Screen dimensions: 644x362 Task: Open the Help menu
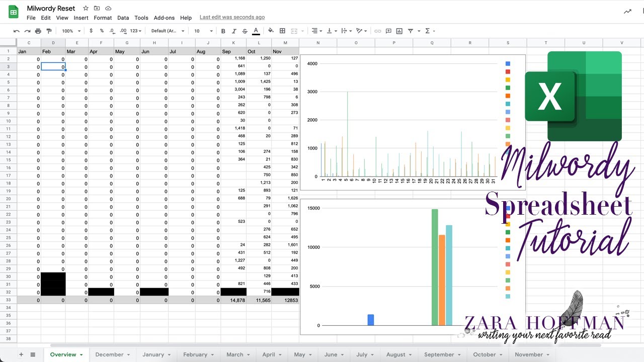186,18
